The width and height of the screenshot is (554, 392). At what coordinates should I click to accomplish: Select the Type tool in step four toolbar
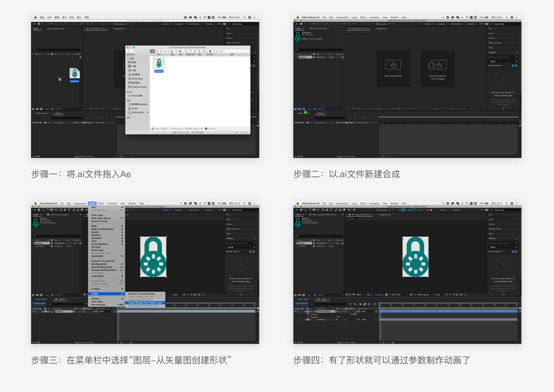click(x=331, y=210)
